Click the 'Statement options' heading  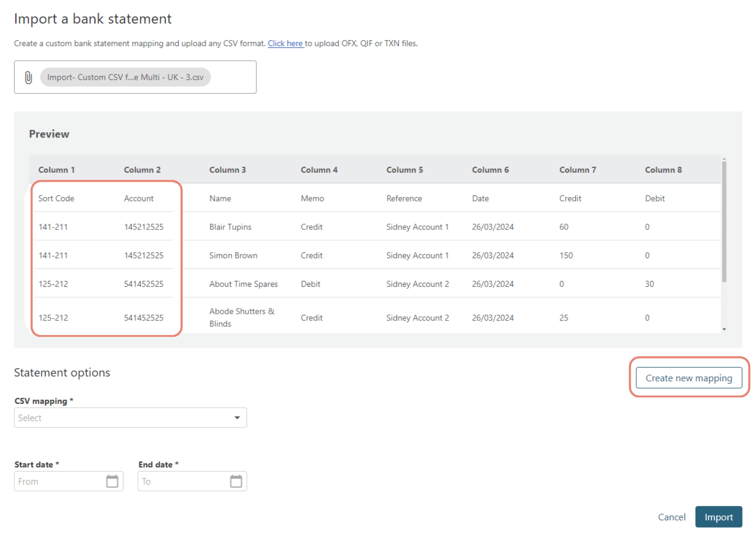(62, 373)
